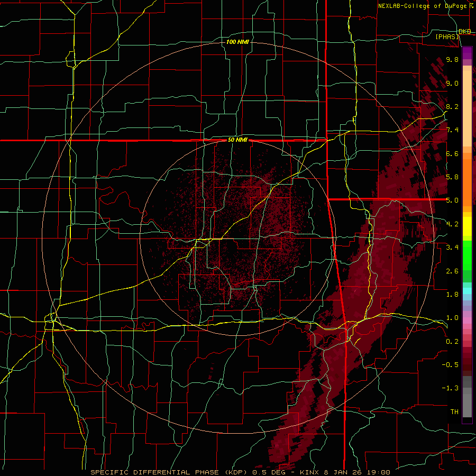Click the -1.3 value on the color scale
476x476 pixels.
point(450,388)
